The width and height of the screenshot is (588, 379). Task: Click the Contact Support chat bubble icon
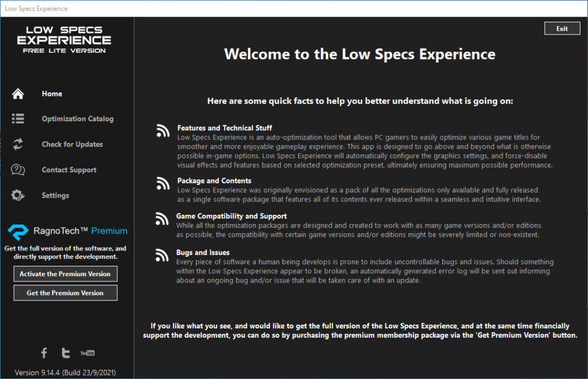pos(18,170)
